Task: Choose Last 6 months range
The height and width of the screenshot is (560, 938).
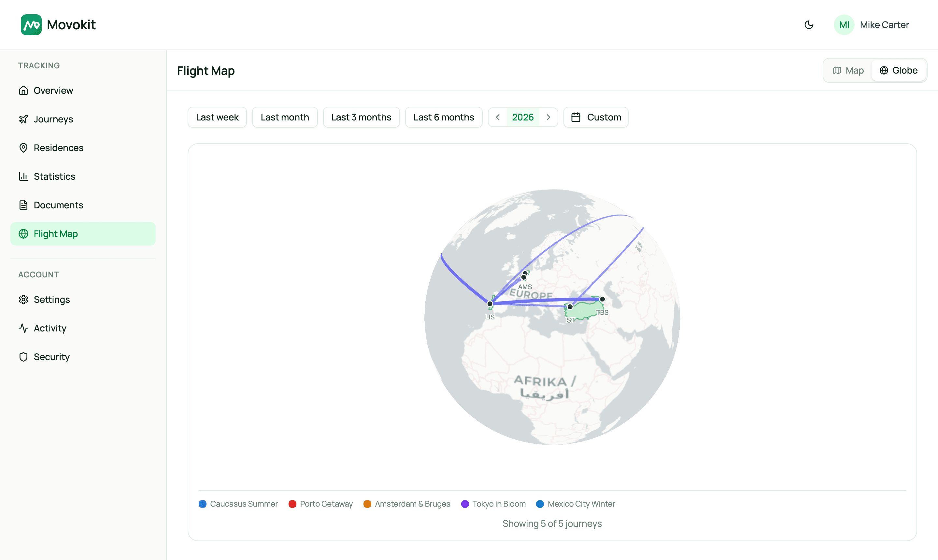Action: click(x=444, y=117)
